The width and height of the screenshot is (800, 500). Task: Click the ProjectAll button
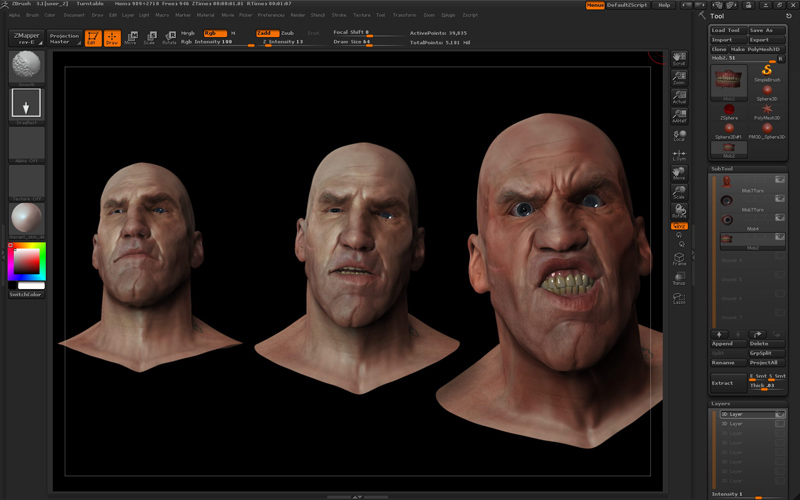pyautogui.click(x=767, y=363)
